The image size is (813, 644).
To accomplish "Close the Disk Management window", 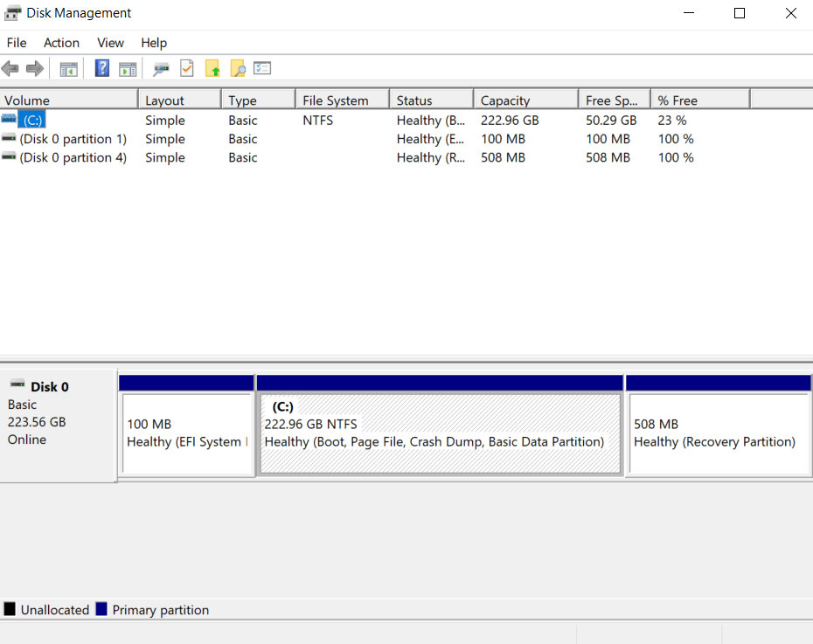I will [x=790, y=13].
